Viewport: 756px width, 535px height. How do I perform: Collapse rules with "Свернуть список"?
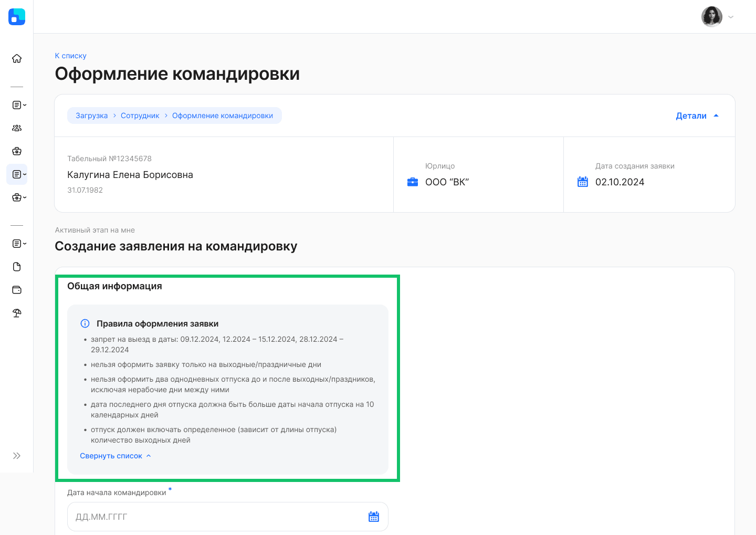click(x=115, y=456)
